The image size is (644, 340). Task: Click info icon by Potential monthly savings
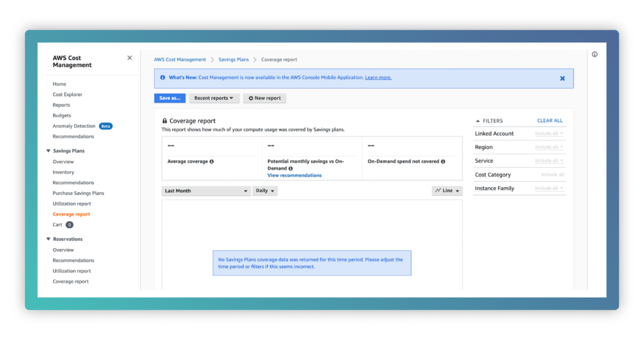[291, 168]
